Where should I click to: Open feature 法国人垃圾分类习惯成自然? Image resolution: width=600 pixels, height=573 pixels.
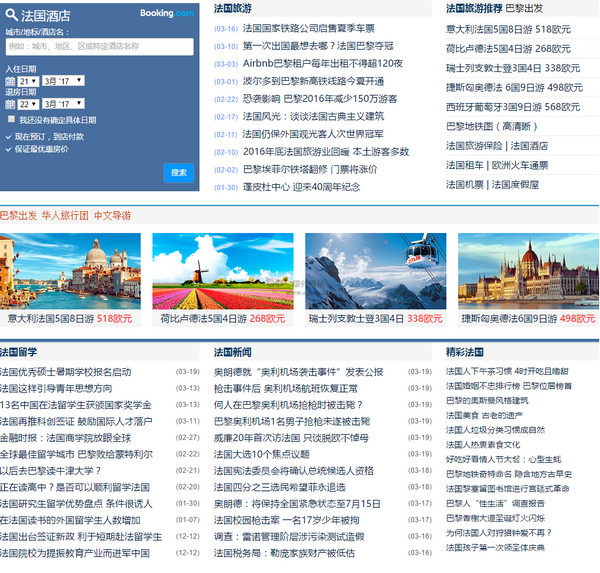(x=495, y=430)
